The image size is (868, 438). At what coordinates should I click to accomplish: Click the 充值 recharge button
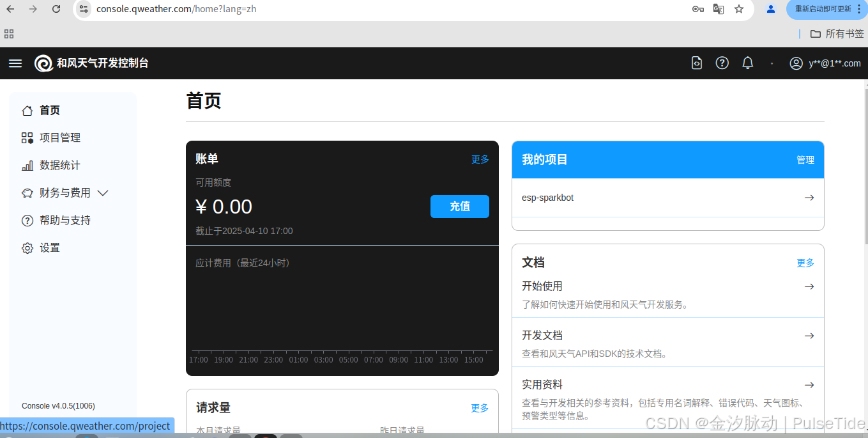460,207
